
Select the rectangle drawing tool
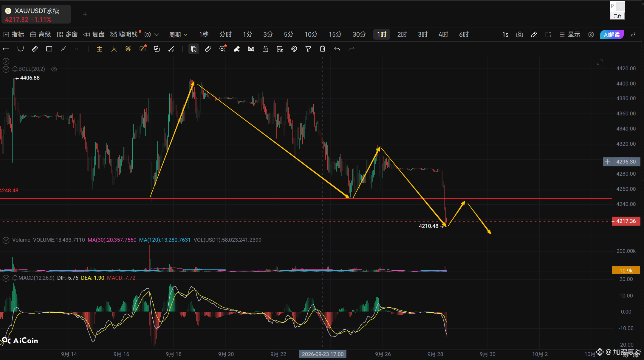(49, 49)
